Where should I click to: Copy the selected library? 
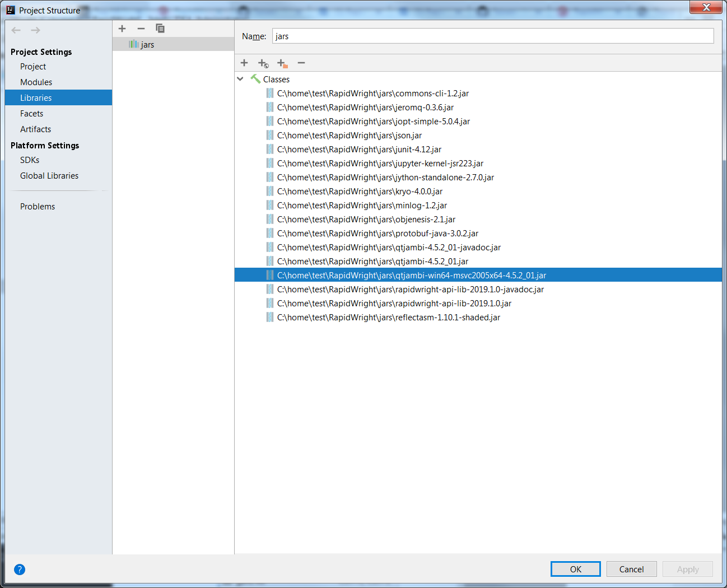point(160,29)
